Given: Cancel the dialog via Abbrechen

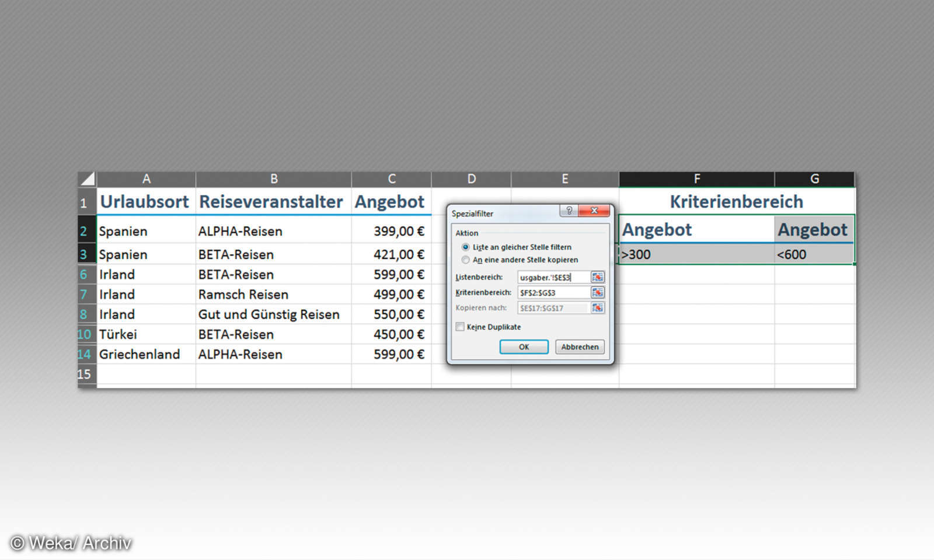Looking at the screenshot, I should point(580,346).
